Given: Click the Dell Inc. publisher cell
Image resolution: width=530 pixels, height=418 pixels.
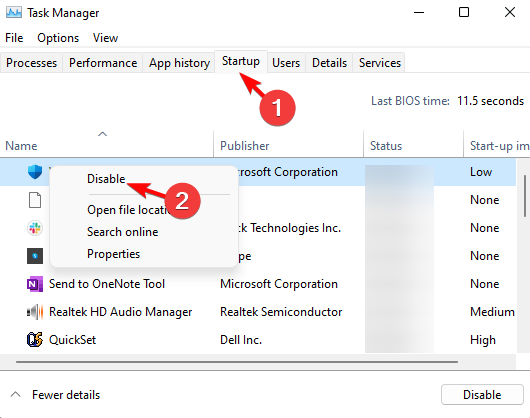Looking at the screenshot, I should (241, 340).
